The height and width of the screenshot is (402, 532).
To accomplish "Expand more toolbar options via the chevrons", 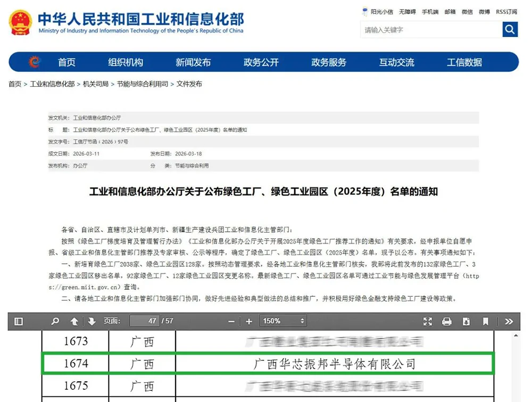I will pos(509,321).
